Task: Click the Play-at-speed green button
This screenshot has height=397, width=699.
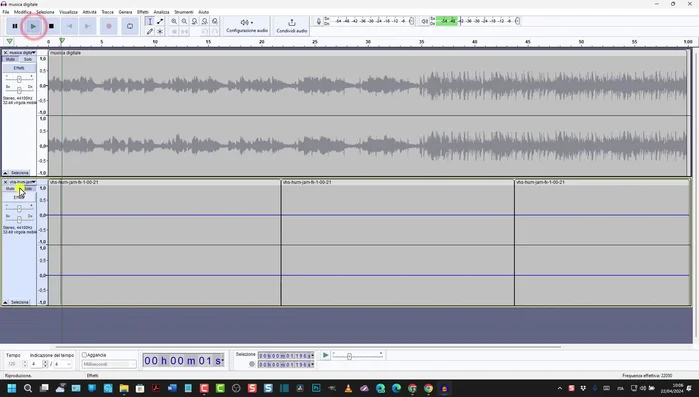Action: pos(325,355)
